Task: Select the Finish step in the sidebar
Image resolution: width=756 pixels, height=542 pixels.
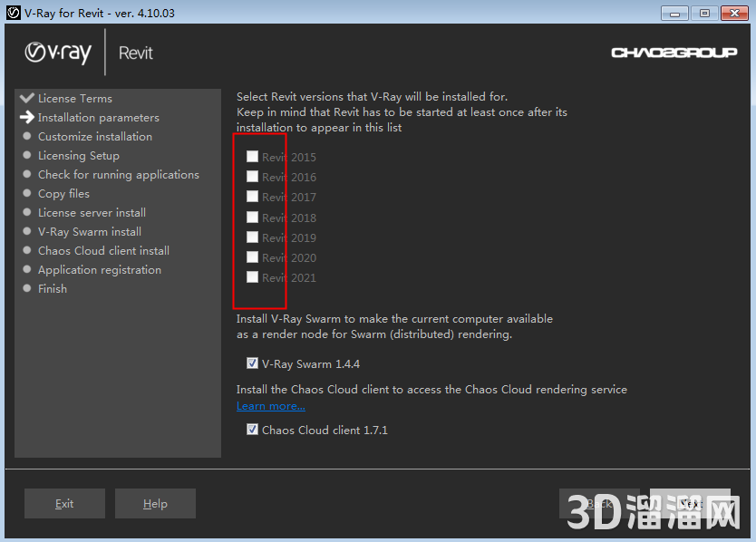Action: click(53, 288)
